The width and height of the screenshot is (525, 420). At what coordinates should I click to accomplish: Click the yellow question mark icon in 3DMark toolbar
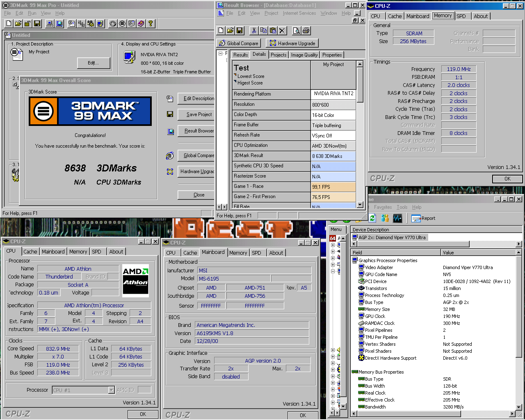coord(151,23)
